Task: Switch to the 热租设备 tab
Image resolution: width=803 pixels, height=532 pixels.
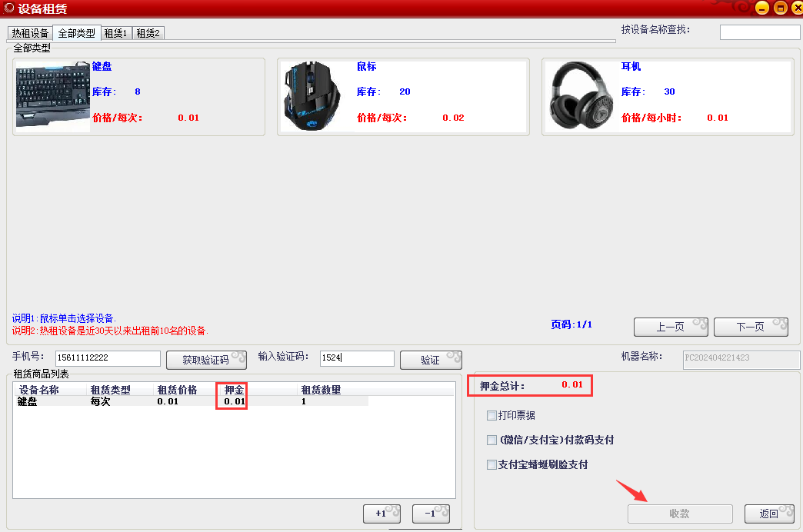Action: [30, 33]
